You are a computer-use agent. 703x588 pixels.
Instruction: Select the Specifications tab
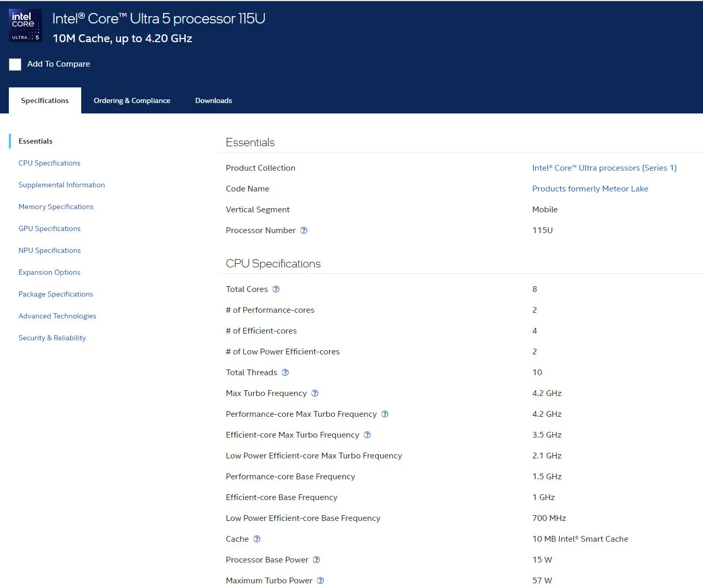(45, 100)
